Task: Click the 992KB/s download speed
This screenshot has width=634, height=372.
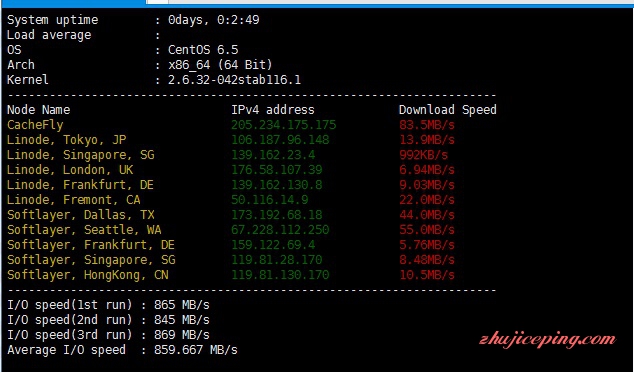Action: [424, 155]
